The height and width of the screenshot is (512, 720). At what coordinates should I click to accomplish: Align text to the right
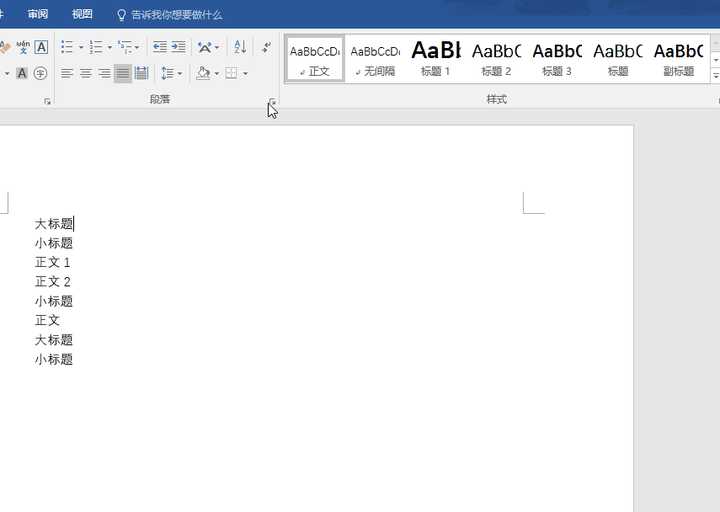tap(105, 73)
